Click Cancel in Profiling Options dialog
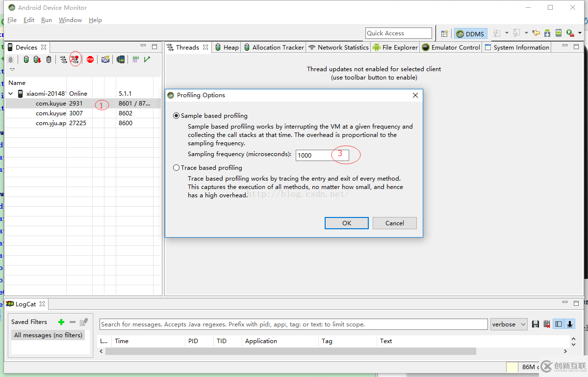The image size is (588, 377). [x=394, y=223]
